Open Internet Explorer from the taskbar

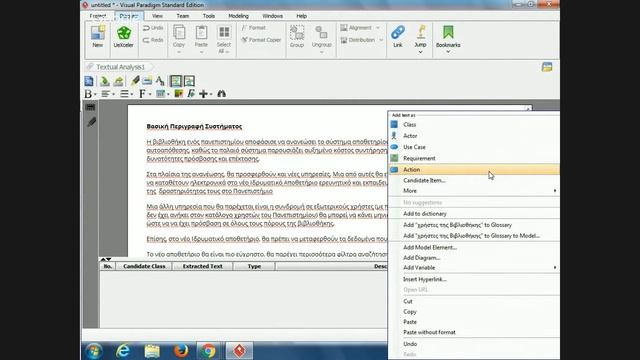point(123,351)
